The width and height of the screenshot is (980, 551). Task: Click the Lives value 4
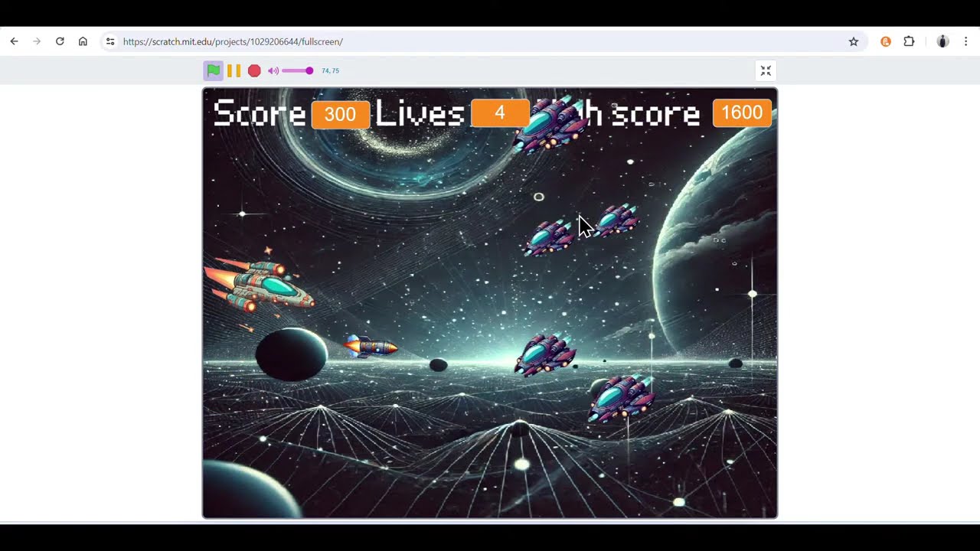(500, 113)
